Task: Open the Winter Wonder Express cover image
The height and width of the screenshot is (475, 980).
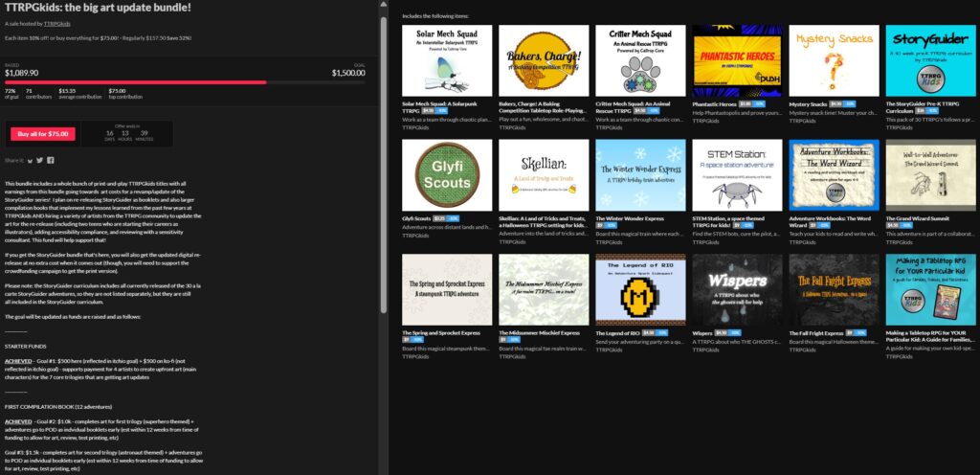Action: click(x=640, y=175)
